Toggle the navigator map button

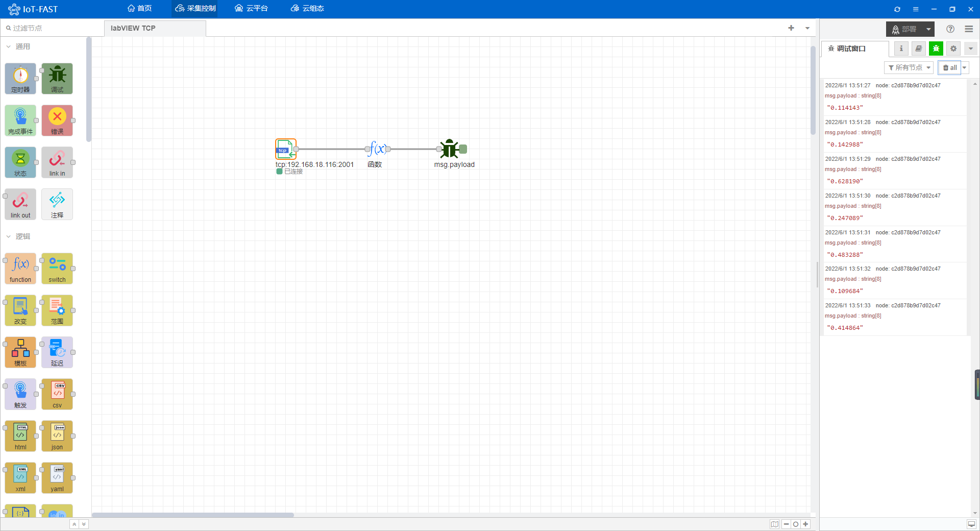(775, 524)
